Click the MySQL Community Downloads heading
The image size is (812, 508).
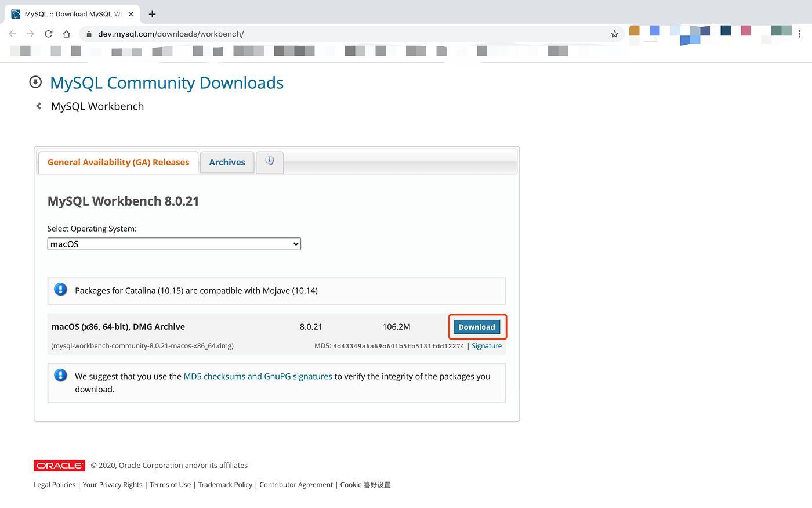point(167,83)
